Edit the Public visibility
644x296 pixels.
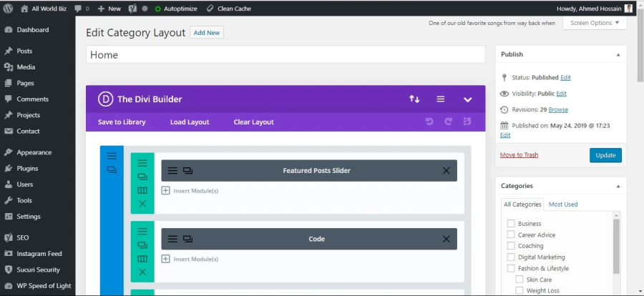562,94
